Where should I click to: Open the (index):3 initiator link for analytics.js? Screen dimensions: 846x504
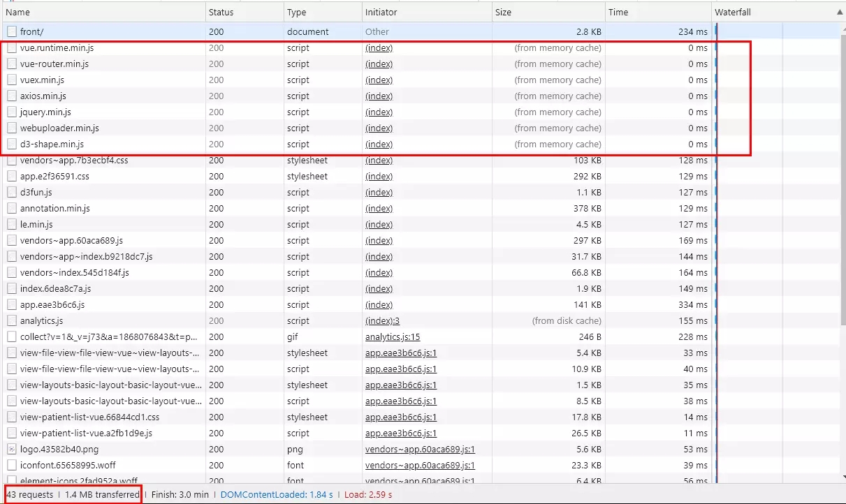pyautogui.click(x=382, y=321)
